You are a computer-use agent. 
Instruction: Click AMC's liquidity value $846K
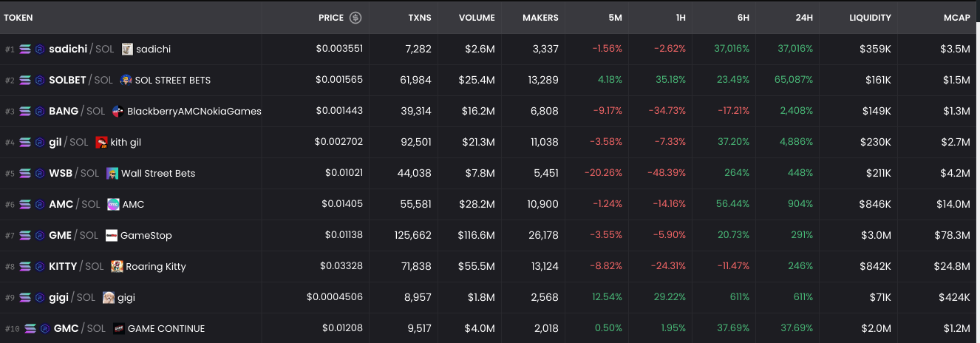coord(875,204)
